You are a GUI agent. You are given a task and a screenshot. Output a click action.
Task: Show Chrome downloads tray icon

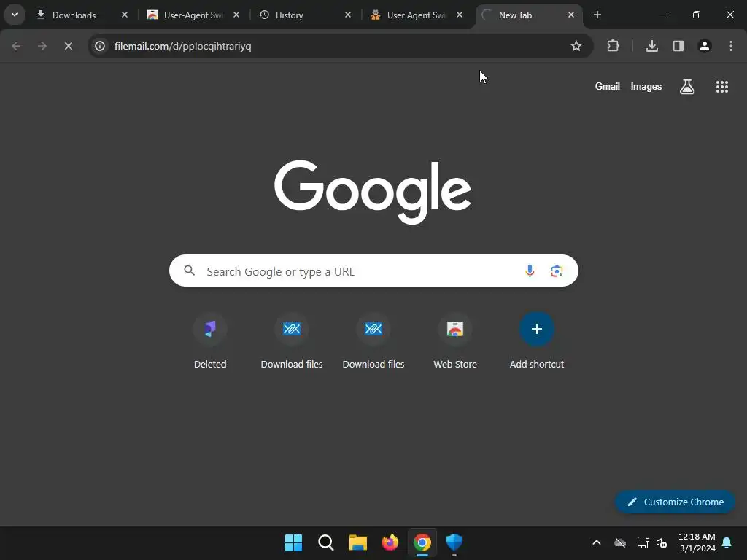[x=651, y=46]
